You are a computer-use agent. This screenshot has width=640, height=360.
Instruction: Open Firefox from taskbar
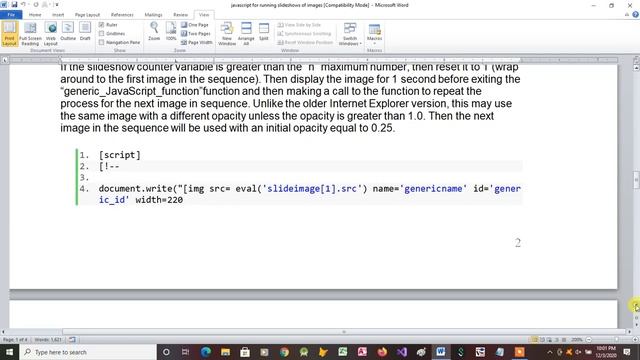pyautogui.click(x=382, y=352)
